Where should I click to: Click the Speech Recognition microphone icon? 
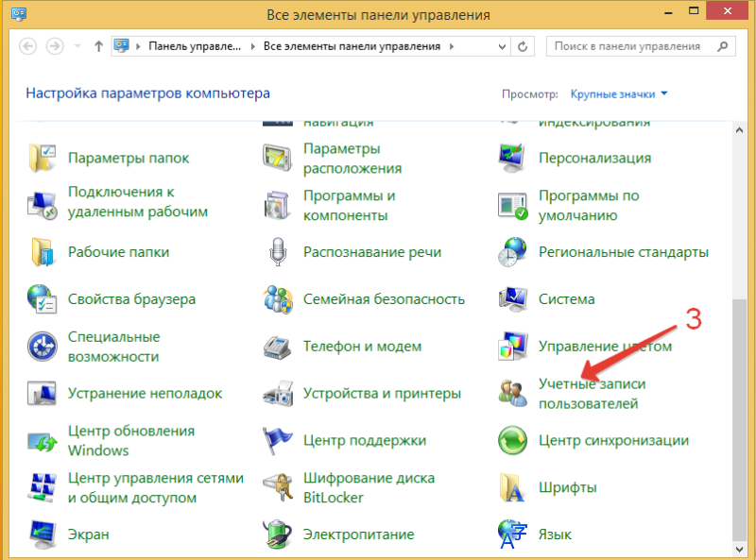(279, 252)
